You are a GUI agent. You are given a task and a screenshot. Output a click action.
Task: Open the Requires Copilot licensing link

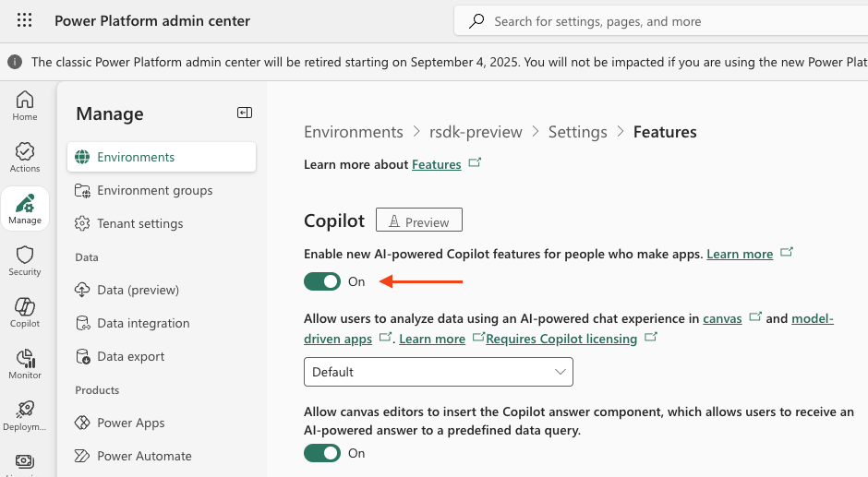tap(561, 339)
